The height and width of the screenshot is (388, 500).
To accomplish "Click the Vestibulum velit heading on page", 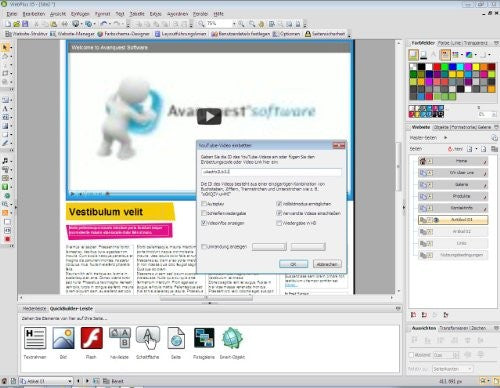I will [x=106, y=212].
